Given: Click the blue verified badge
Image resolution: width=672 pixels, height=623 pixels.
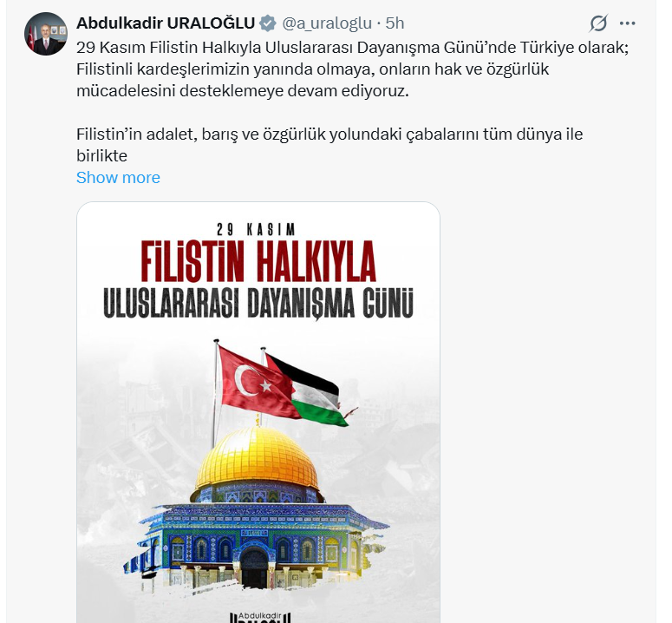Looking at the screenshot, I should (x=268, y=23).
